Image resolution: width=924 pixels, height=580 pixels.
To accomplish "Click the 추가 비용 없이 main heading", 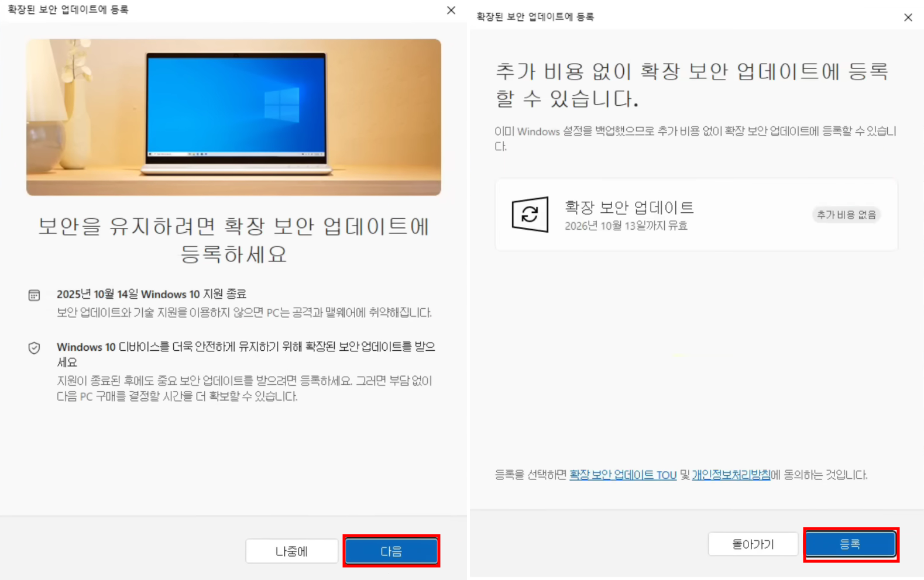I will pos(691,85).
